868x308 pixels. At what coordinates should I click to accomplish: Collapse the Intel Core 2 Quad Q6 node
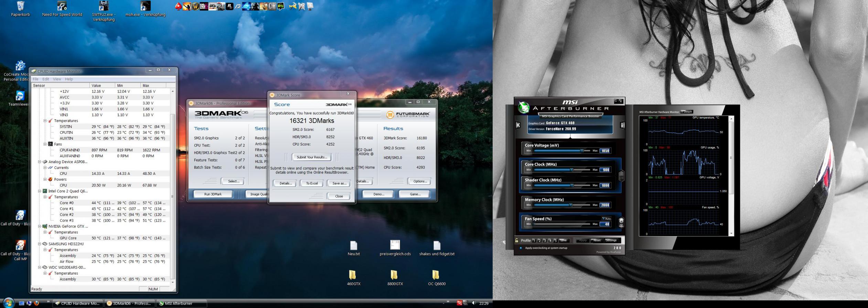tap(40, 191)
